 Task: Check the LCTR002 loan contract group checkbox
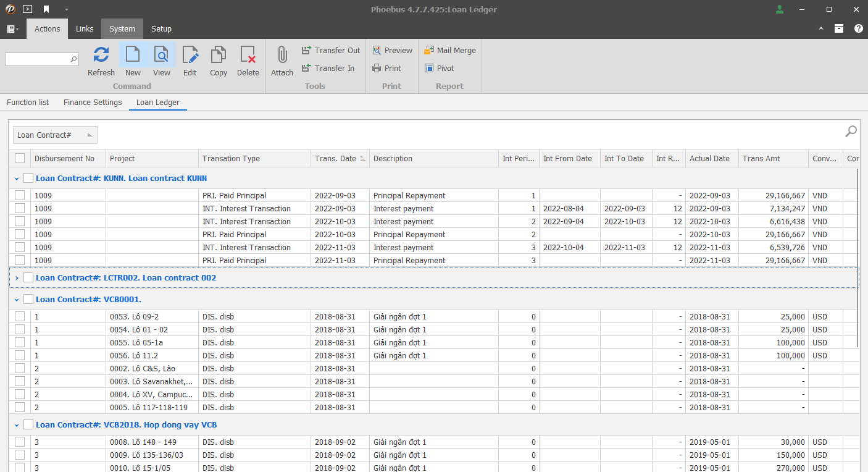point(28,278)
